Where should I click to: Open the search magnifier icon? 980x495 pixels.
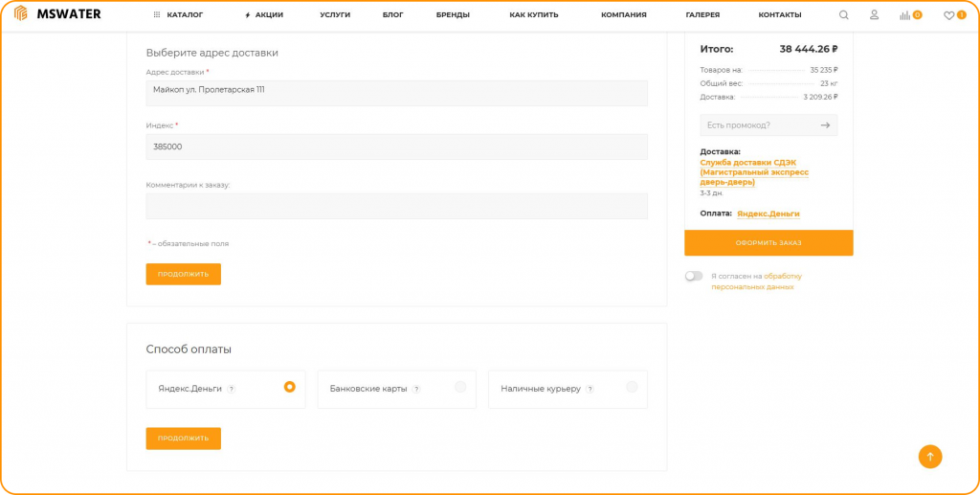844,15
